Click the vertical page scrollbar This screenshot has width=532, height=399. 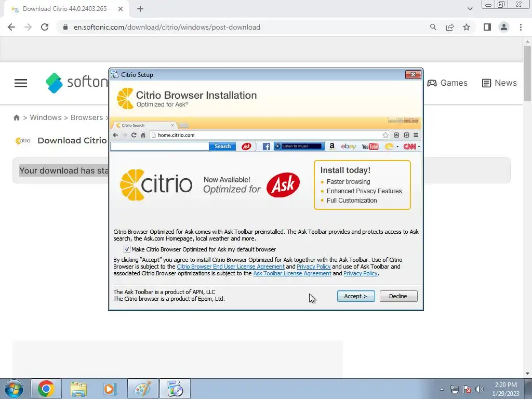[x=527, y=73]
